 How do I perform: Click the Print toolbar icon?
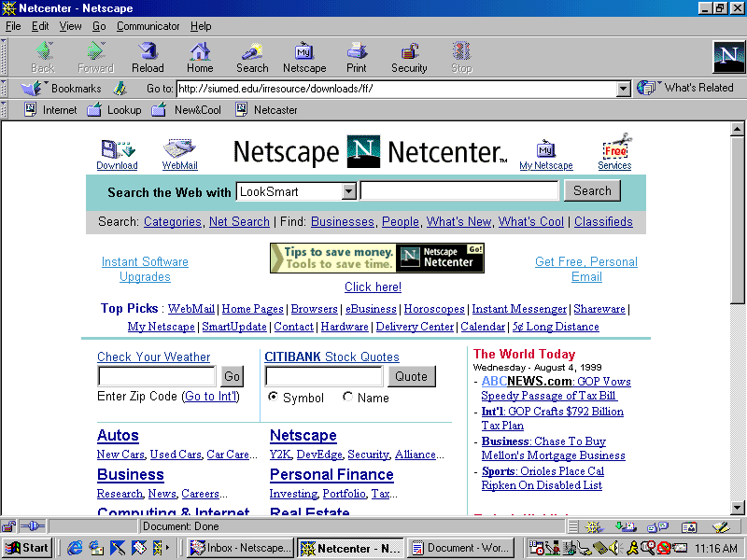357,57
